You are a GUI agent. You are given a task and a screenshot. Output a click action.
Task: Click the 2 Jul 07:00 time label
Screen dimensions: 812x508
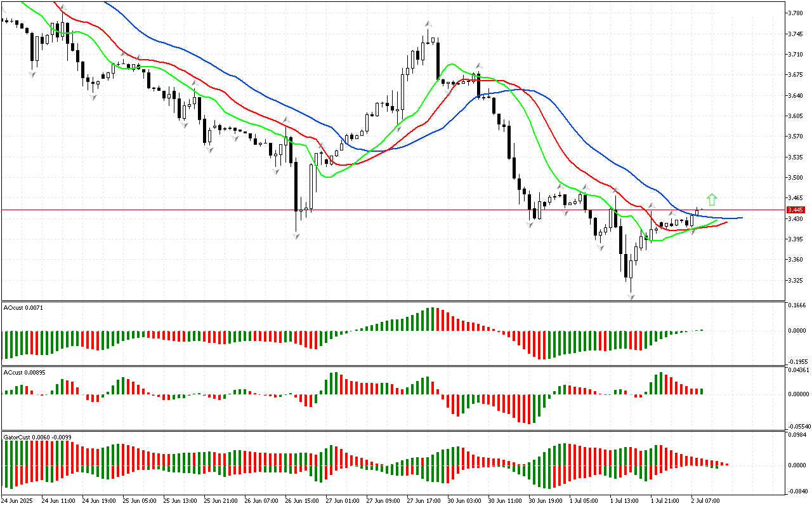point(704,500)
